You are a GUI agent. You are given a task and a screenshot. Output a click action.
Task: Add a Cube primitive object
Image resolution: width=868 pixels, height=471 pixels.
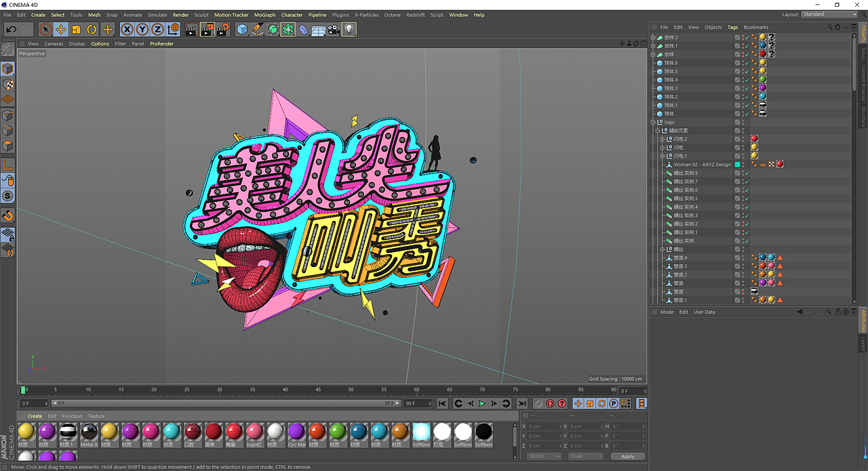pyautogui.click(x=242, y=29)
